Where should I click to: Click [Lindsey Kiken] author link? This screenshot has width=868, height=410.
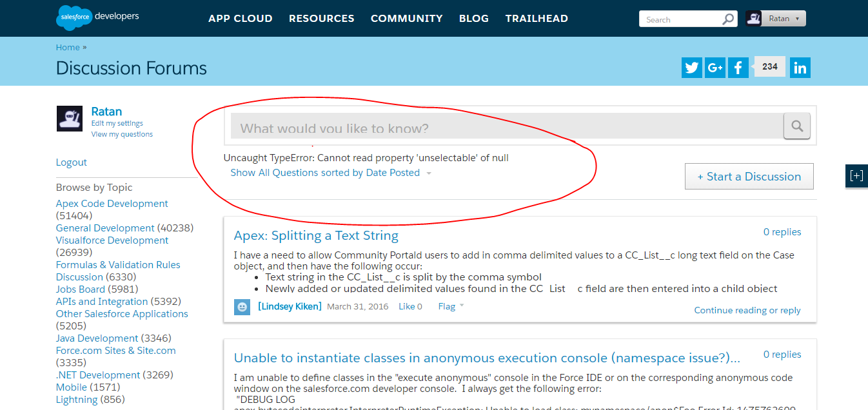click(290, 306)
